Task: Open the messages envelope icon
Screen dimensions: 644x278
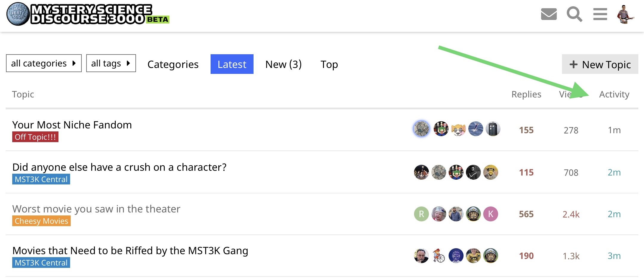Action: coord(549,14)
